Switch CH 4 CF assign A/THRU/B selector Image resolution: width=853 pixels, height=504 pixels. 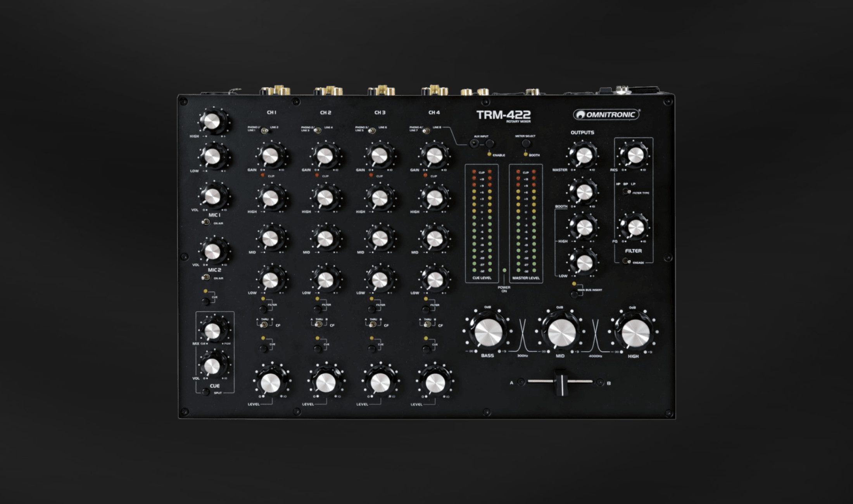point(427,324)
